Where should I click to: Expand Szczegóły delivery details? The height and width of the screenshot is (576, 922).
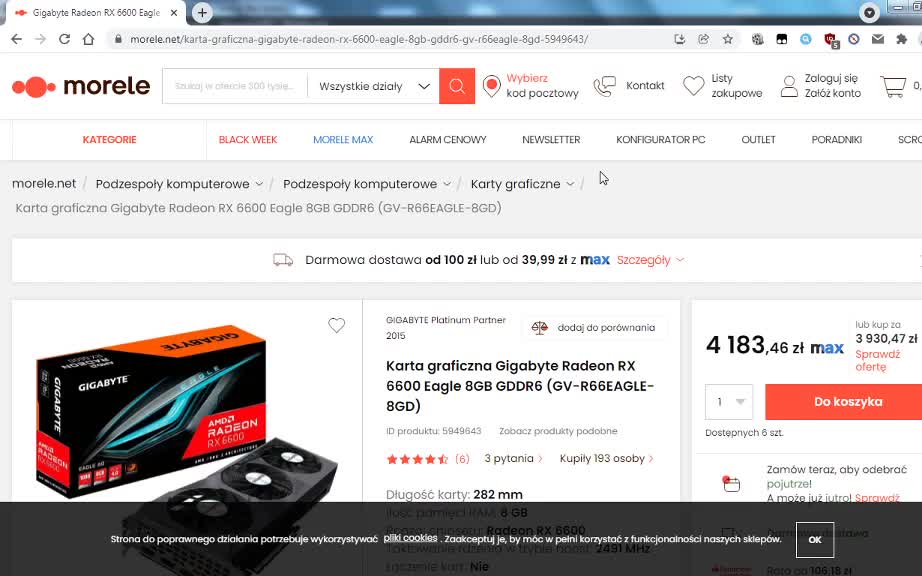point(650,260)
